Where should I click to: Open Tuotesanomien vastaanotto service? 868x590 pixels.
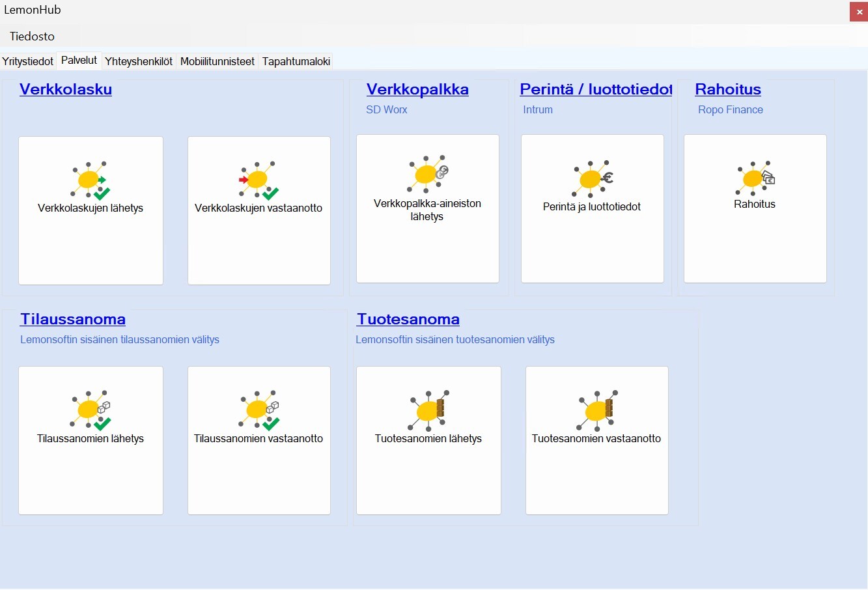point(596,440)
